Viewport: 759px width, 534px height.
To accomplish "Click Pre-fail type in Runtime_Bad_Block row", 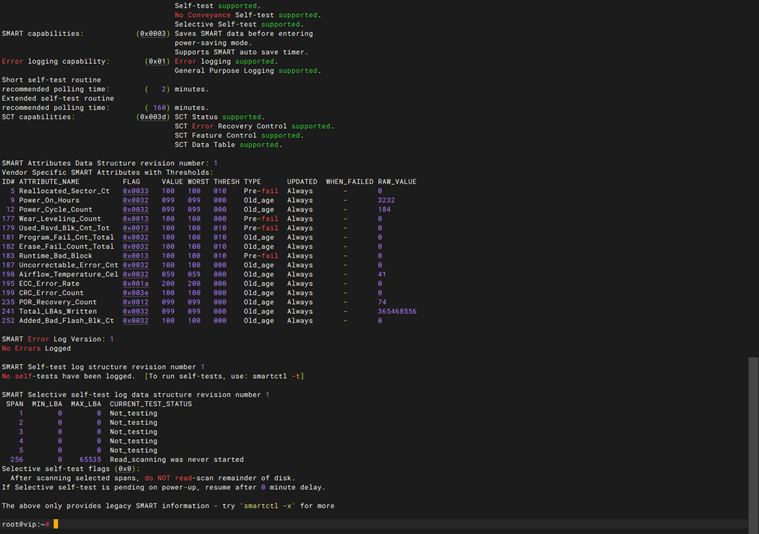I will [x=261, y=256].
